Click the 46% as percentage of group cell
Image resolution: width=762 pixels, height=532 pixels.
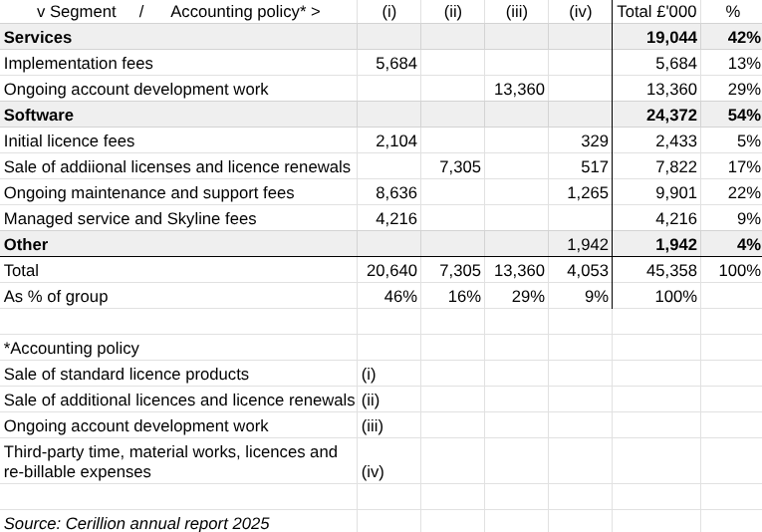[400, 296]
